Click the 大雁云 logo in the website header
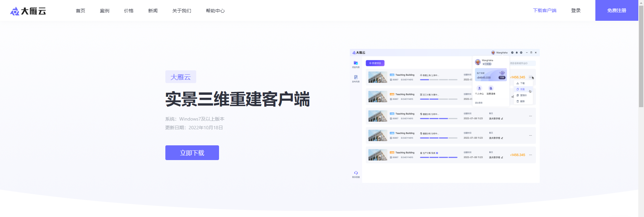Image resolution: width=644 pixels, height=217 pixels. click(28, 11)
